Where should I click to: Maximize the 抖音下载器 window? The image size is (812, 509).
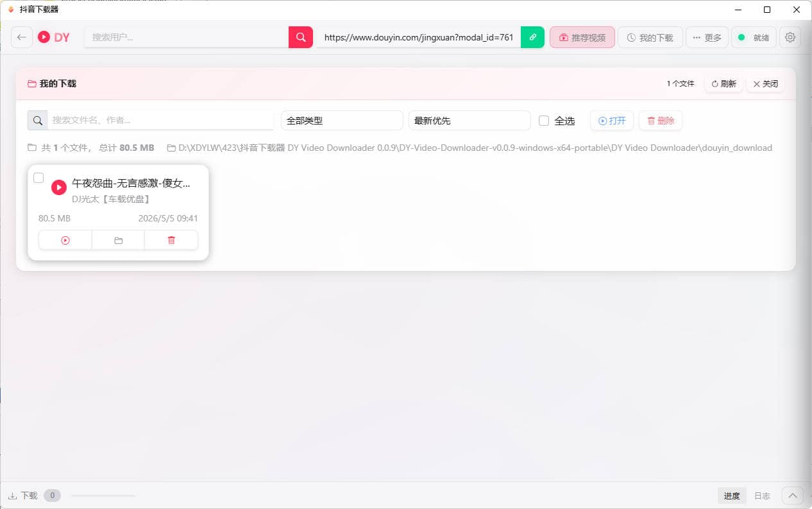click(767, 10)
